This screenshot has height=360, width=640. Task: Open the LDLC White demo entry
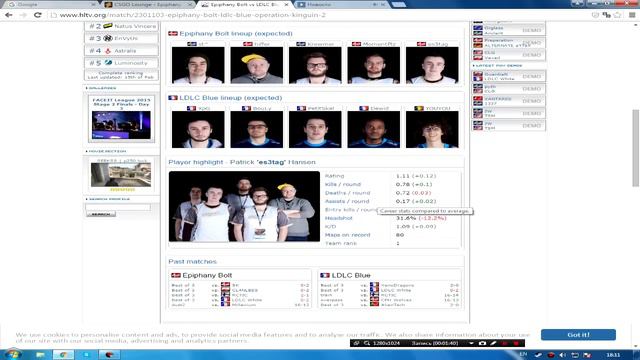509,76
